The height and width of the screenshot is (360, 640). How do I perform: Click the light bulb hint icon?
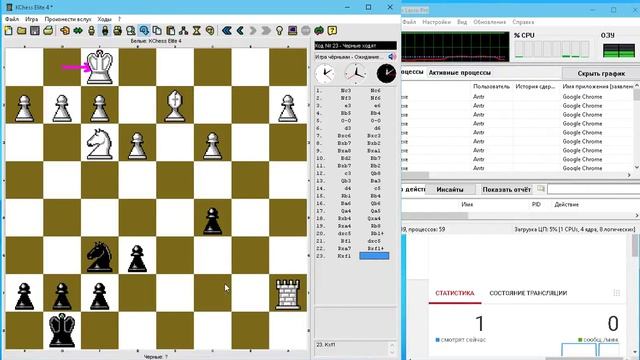279,31
